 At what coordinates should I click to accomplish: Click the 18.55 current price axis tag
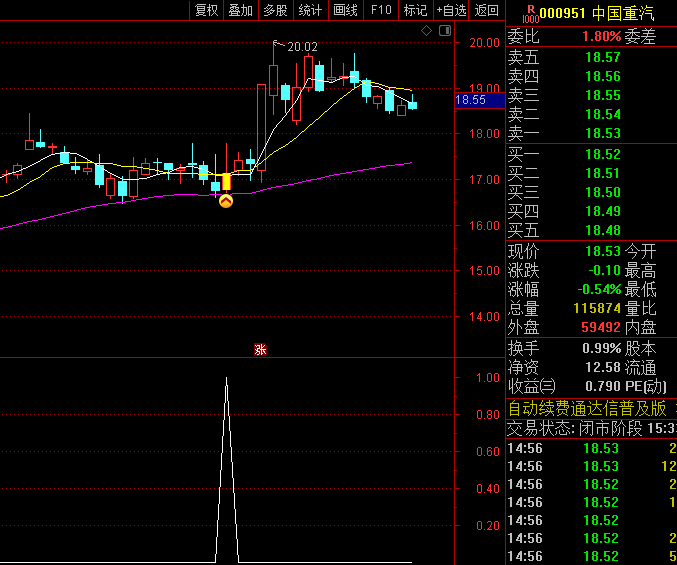(x=480, y=100)
